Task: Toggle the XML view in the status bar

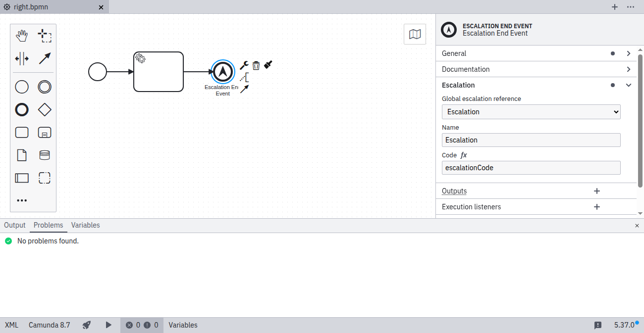Action: (11, 325)
